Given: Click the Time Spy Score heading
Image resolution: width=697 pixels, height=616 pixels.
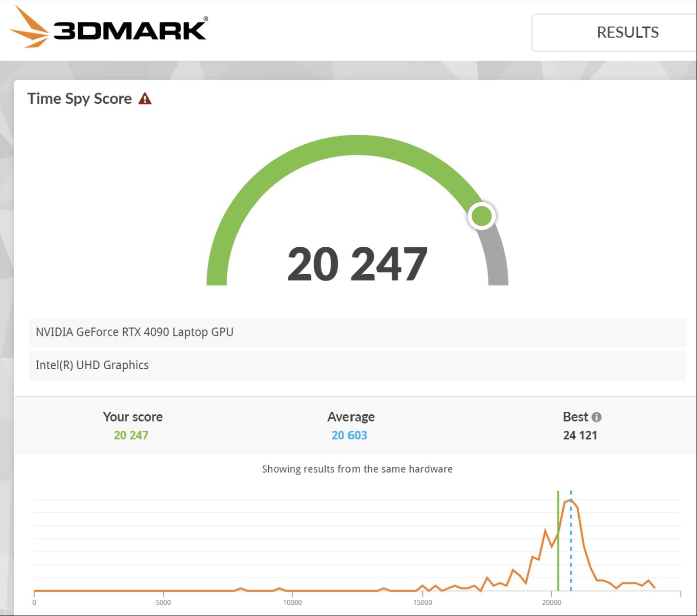Looking at the screenshot, I should [80, 99].
